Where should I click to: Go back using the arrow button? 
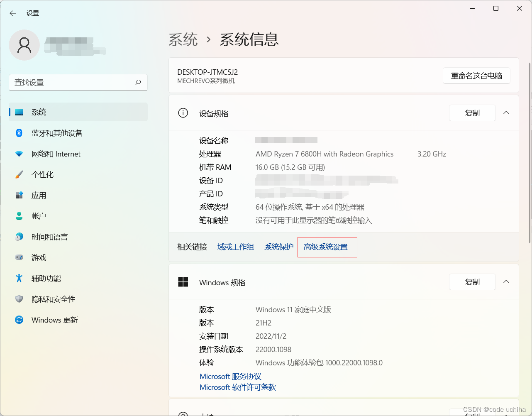[12, 13]
